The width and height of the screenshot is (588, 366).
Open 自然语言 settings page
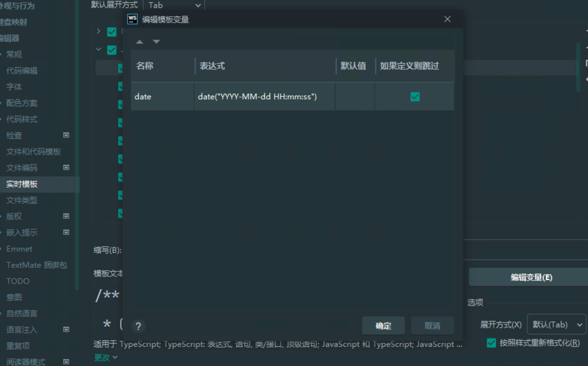coord(22,313)
